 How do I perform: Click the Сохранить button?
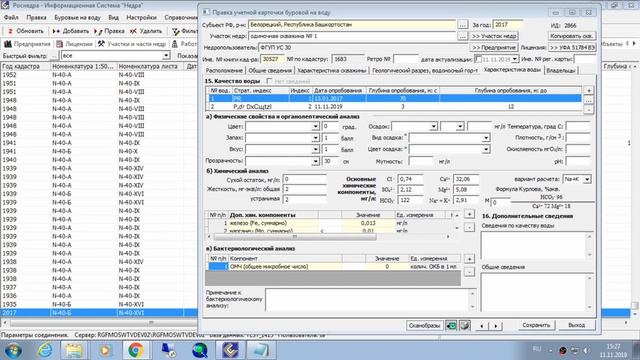click(x=536, y=325)
